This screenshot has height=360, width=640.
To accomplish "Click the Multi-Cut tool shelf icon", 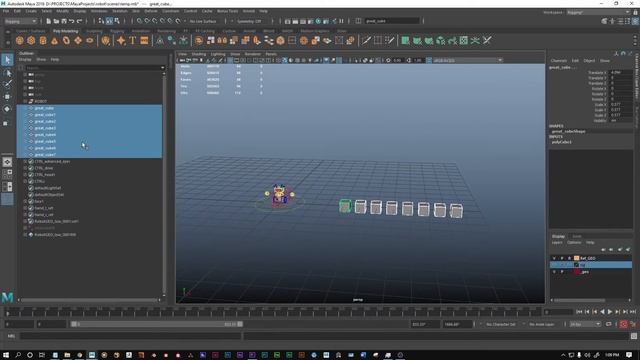I will click(x=366, y=40).
